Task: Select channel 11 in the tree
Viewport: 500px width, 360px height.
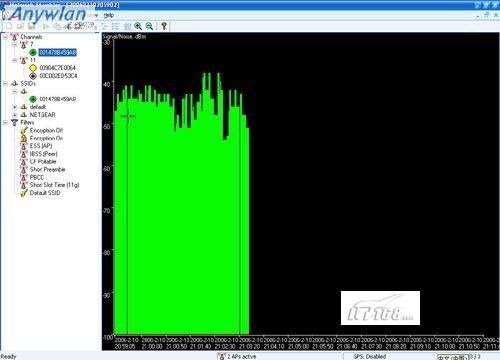Action: [x=33, y=60]
